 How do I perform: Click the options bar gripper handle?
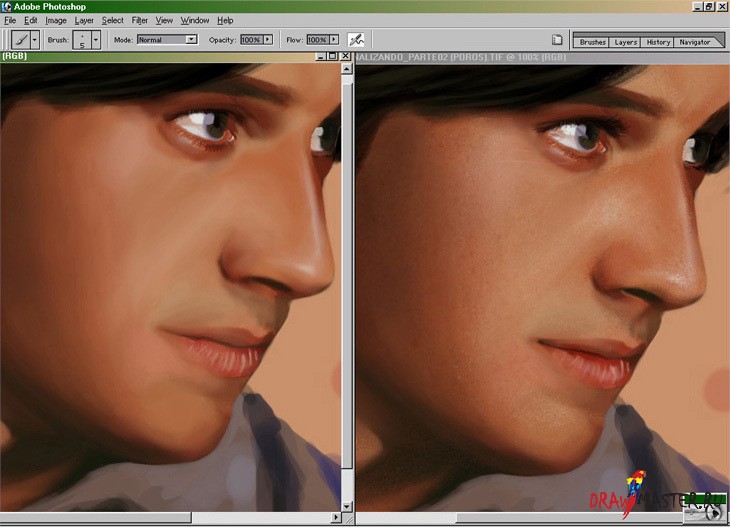coord(6,40)
